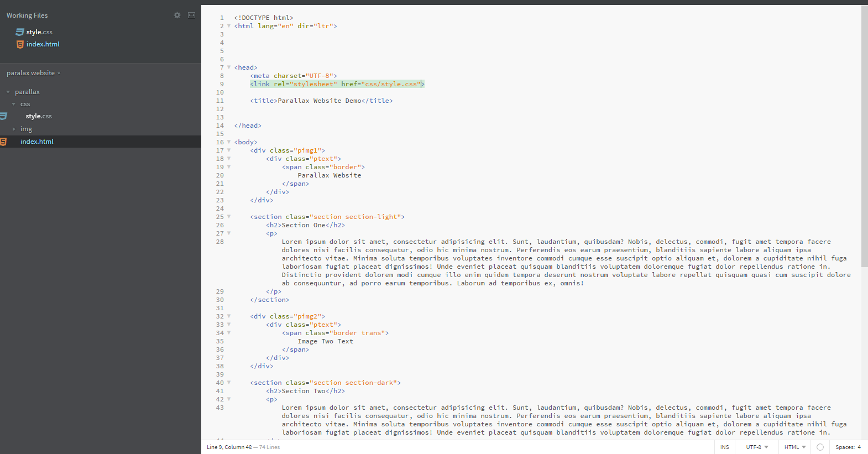Click the Section Two h2 line
This screenshot has width=868, height=454.
point(305,391)
